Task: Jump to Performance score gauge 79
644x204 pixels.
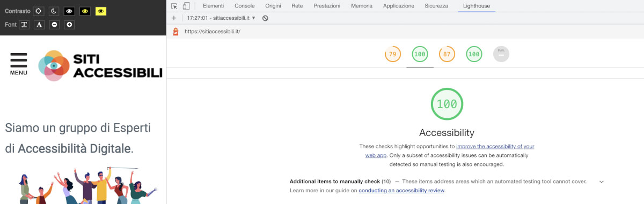Action: point(393,54)
